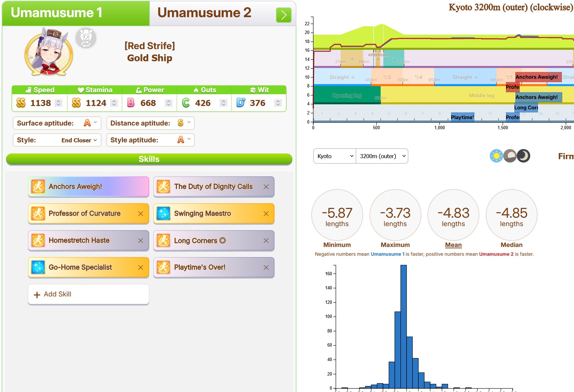Click the Add Skill plus icon

click(37, 295)
